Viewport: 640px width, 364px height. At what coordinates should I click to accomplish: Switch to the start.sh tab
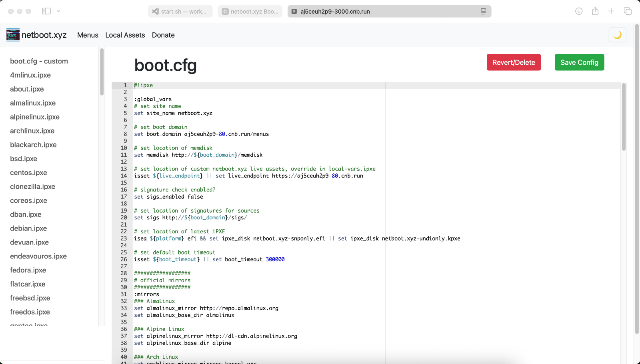tap(180, 12)
